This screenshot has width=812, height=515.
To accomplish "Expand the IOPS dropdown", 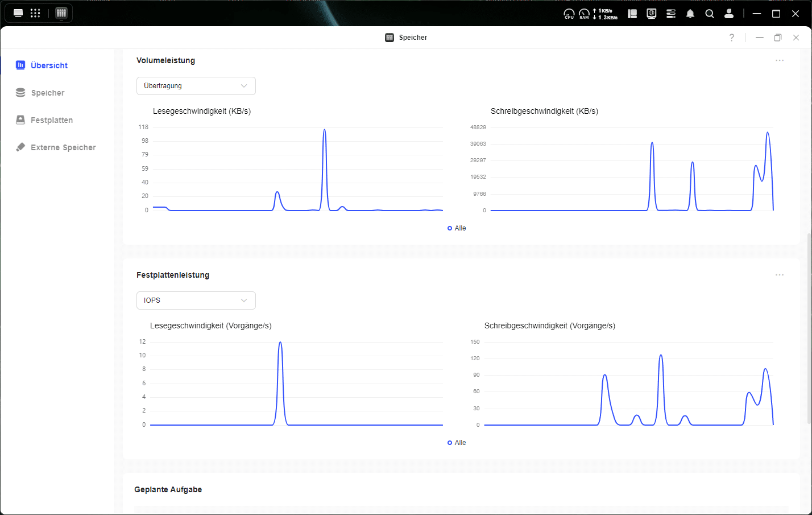I will [196, 300].
